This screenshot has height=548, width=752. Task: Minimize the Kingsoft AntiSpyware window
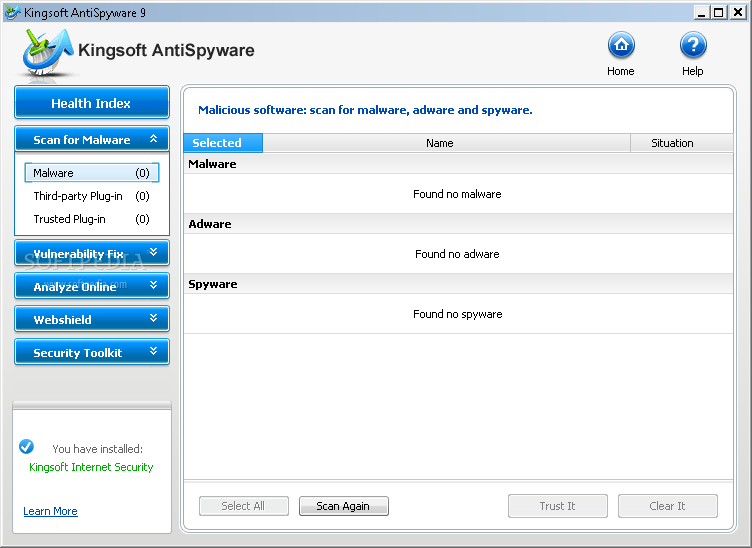(702, 12)
